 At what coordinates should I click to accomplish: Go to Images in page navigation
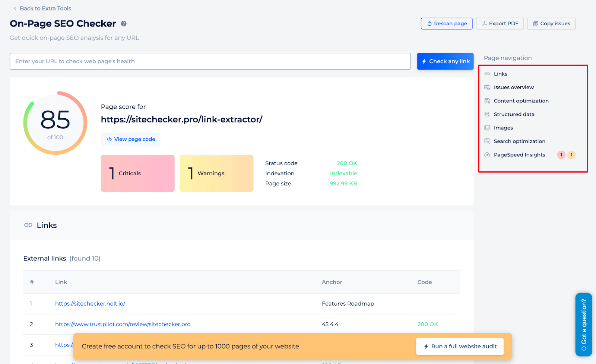pyautogui.click(x=503, y=128)
